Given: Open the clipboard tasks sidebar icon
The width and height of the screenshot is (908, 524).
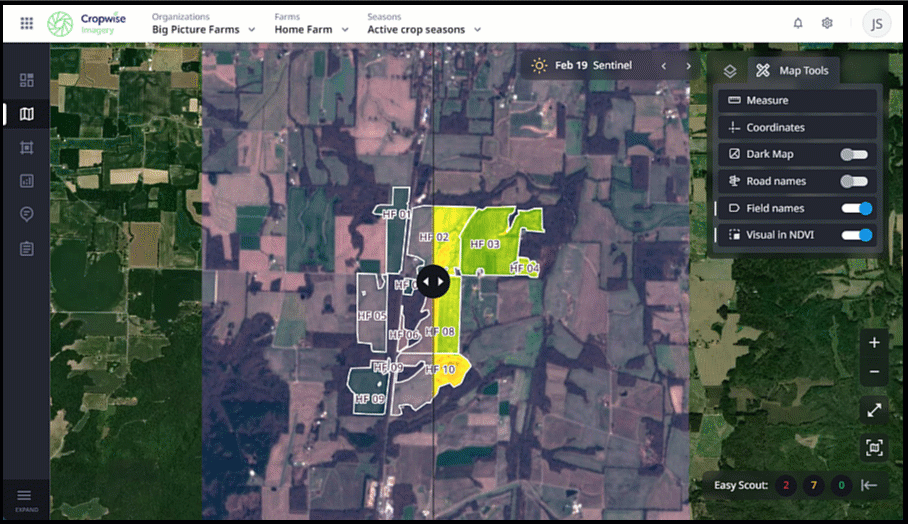Looking at the screenshot, I should tap(26, 248).
